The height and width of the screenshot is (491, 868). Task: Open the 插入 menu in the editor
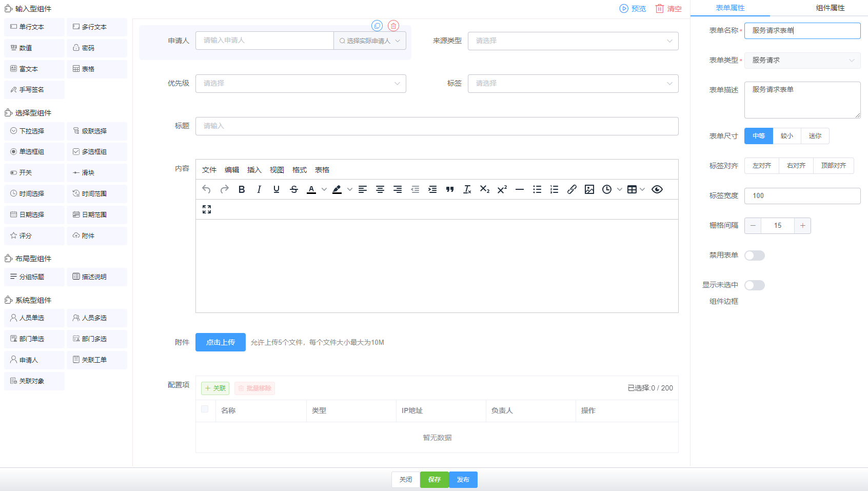coord(254,170)
